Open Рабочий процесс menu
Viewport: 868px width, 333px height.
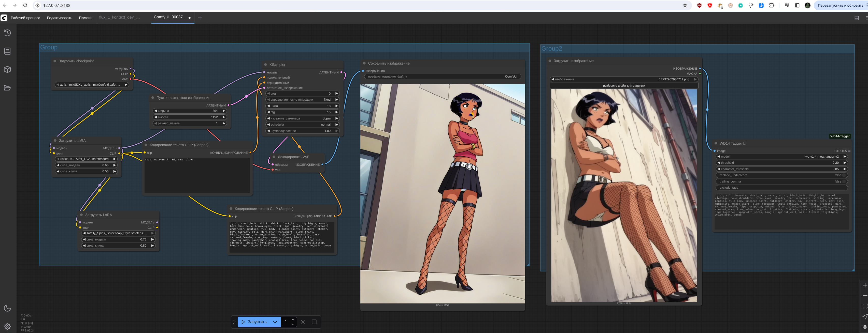[25, 18]
